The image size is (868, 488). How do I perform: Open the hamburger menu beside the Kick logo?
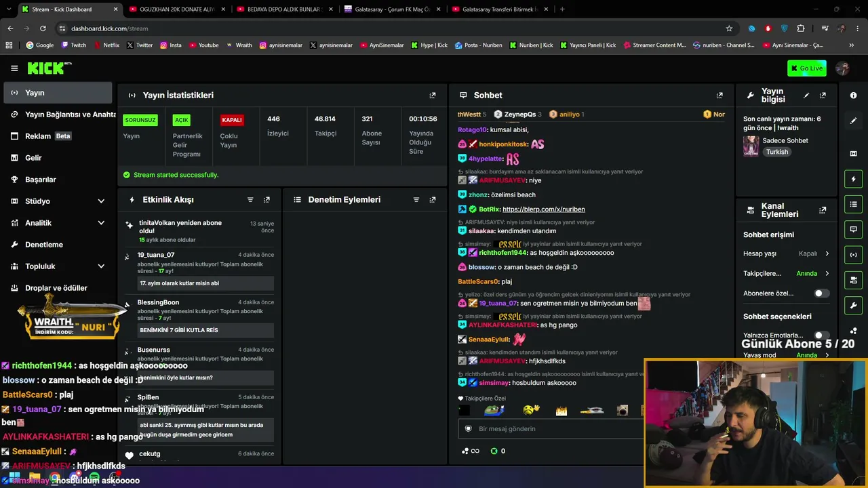14,68
